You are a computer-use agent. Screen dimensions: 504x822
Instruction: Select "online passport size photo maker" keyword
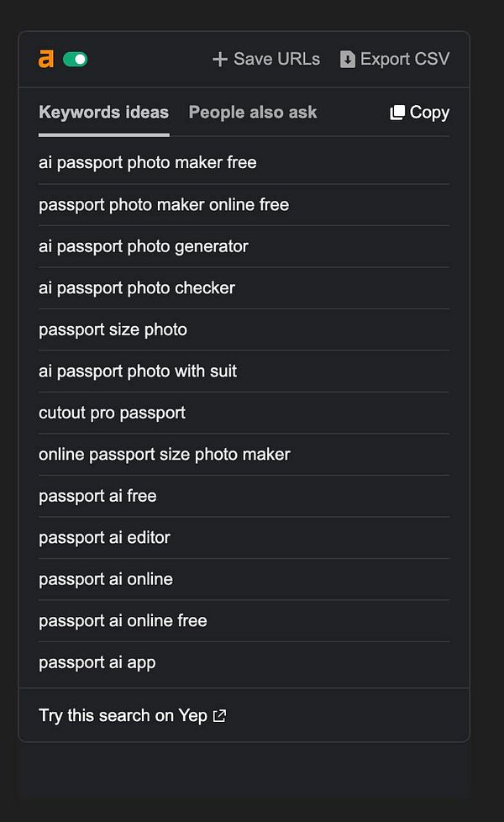[165, 454]
